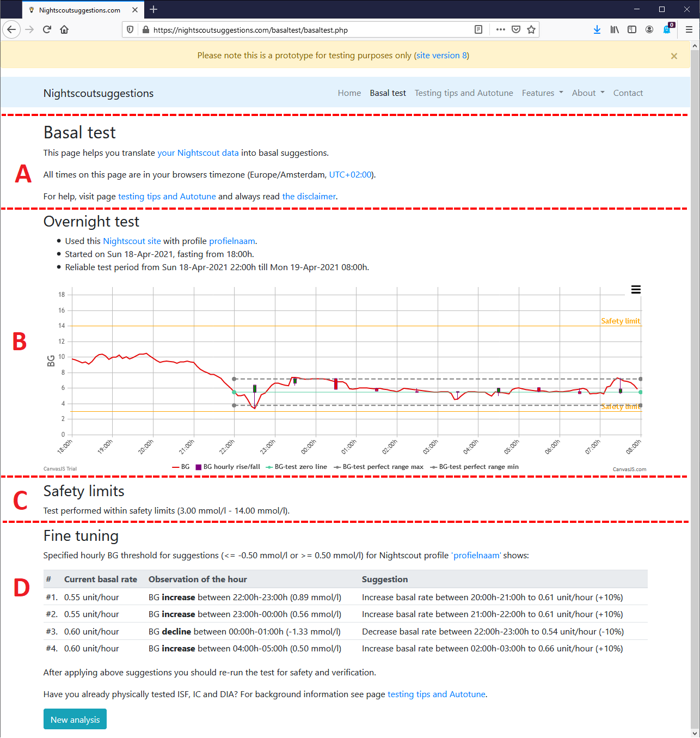
Task: Click the UTC+02:00 timezone link
Action: point(350,175)
